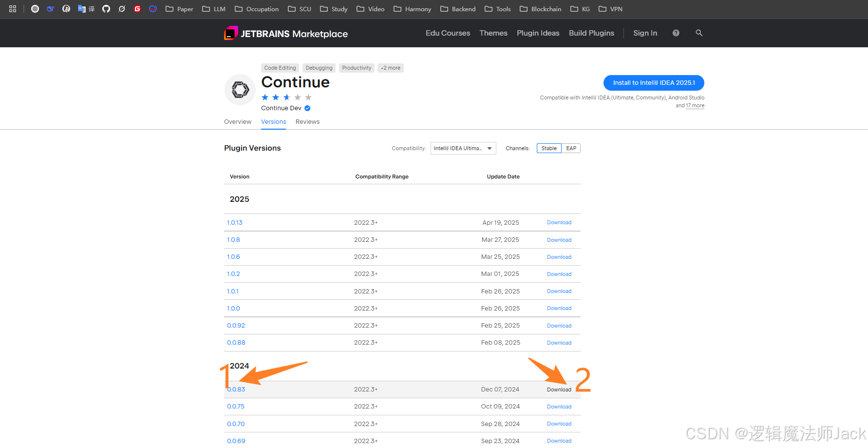
Task: Download version 1.0.2
Action: click(x=559, y=274)
